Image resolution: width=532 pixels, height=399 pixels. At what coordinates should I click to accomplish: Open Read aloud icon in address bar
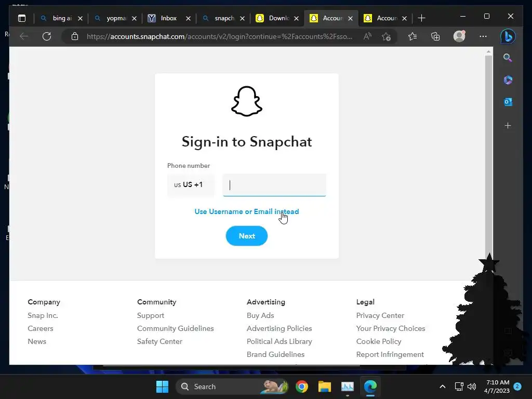coord(367,36)
